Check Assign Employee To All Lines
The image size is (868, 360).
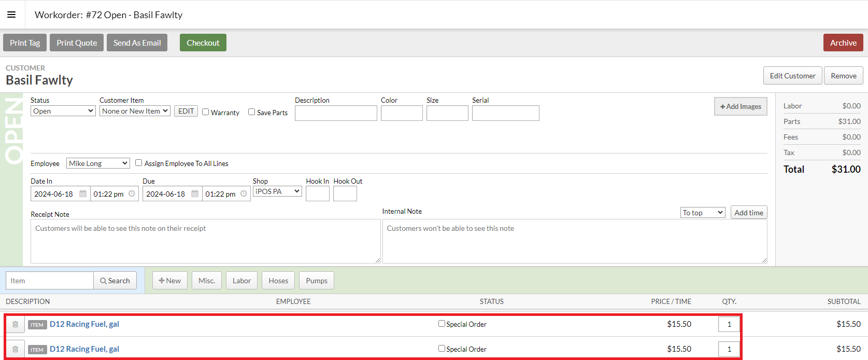tap(139, 163)
